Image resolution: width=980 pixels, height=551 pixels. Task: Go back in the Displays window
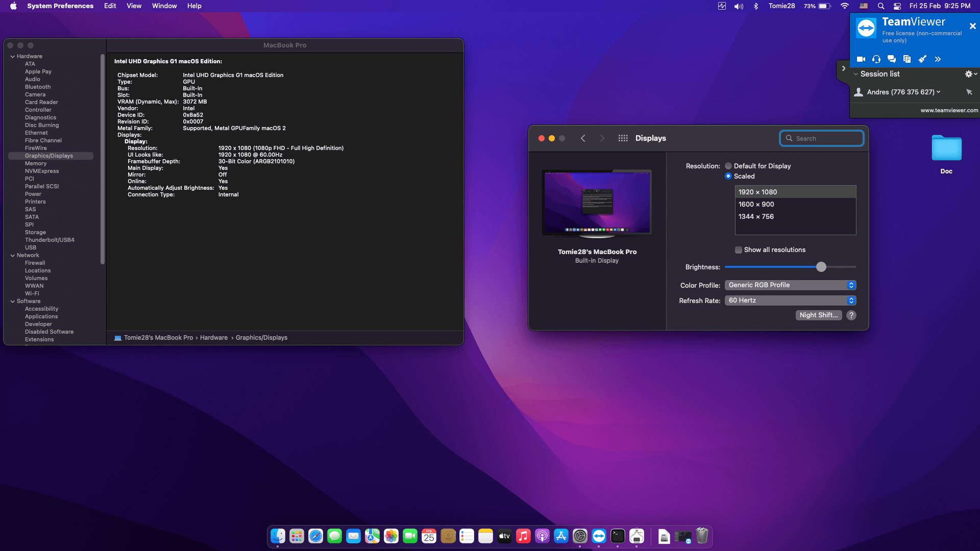pyautogui.click(x=583, y=138)
